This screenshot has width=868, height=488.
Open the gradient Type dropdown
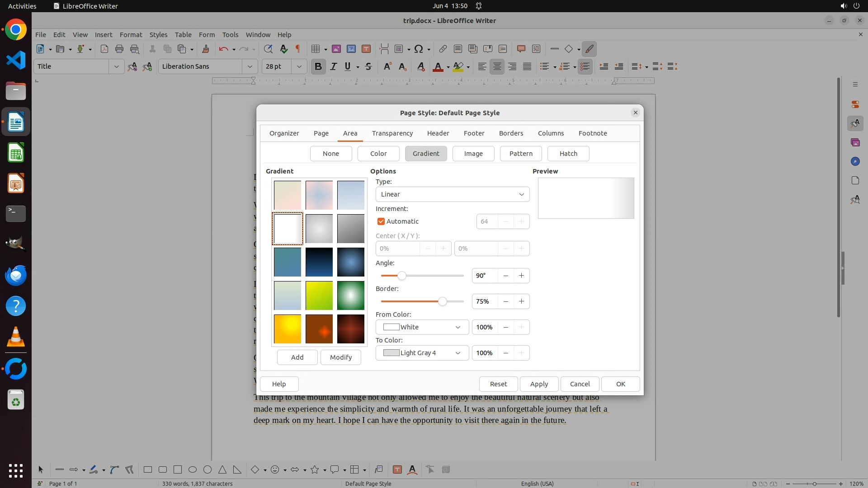(452, 194)
